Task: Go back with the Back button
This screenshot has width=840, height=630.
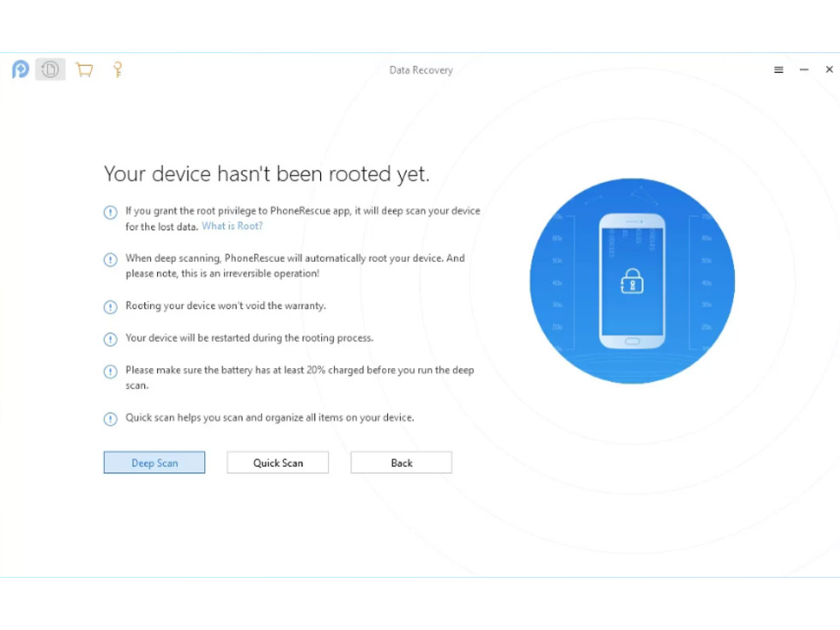Action: coord(401,463)
